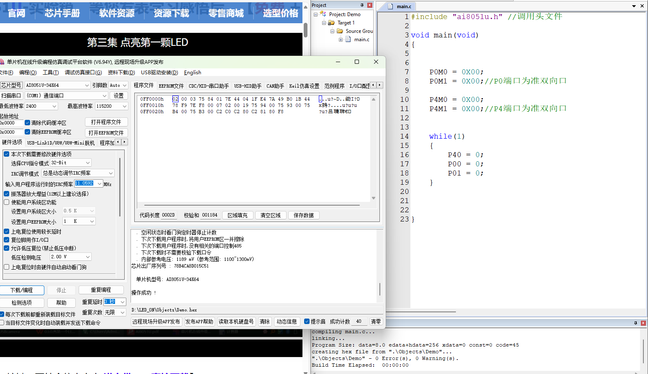Open the IRC调节模式 dropdown
648x374 pixels.
[x=110, y=173]
